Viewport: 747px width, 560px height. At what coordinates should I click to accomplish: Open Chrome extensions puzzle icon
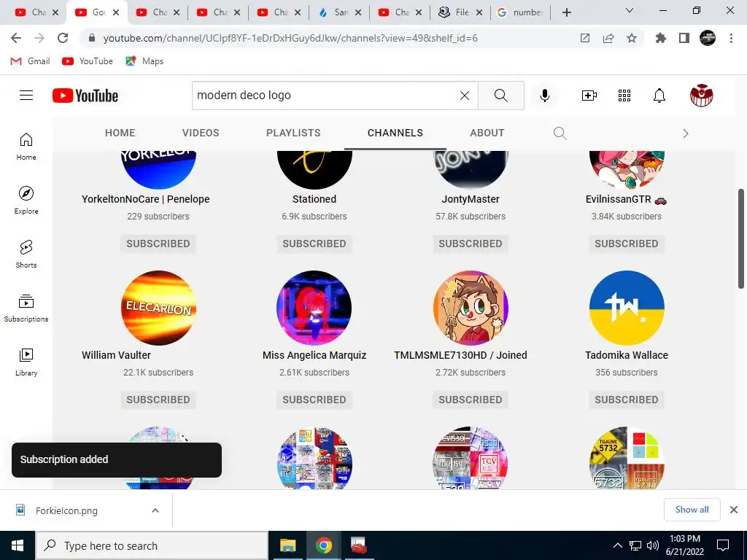661,38
